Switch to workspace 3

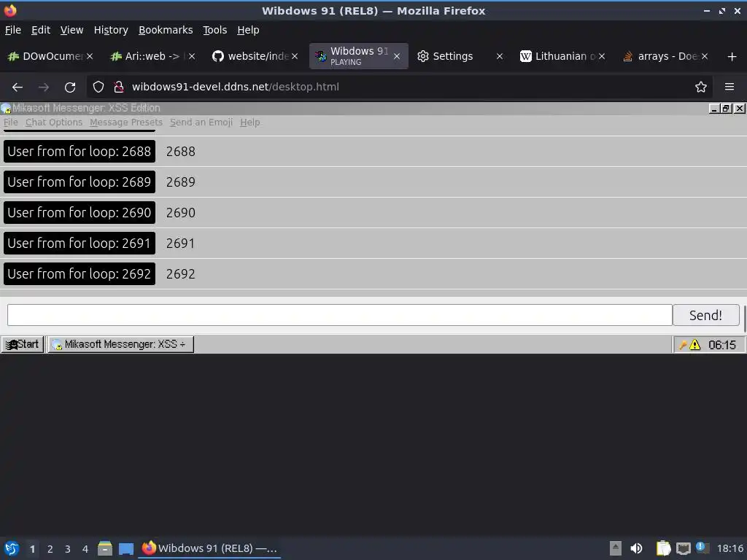68,549
